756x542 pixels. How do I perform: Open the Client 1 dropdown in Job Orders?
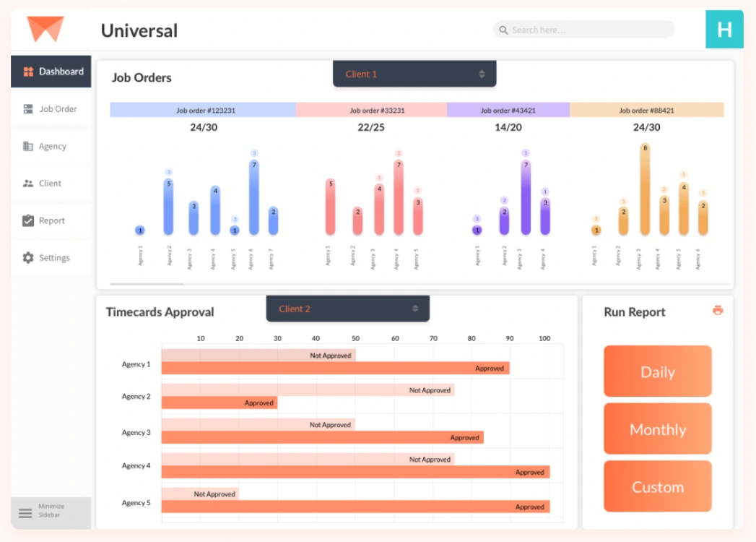point(414,74)
